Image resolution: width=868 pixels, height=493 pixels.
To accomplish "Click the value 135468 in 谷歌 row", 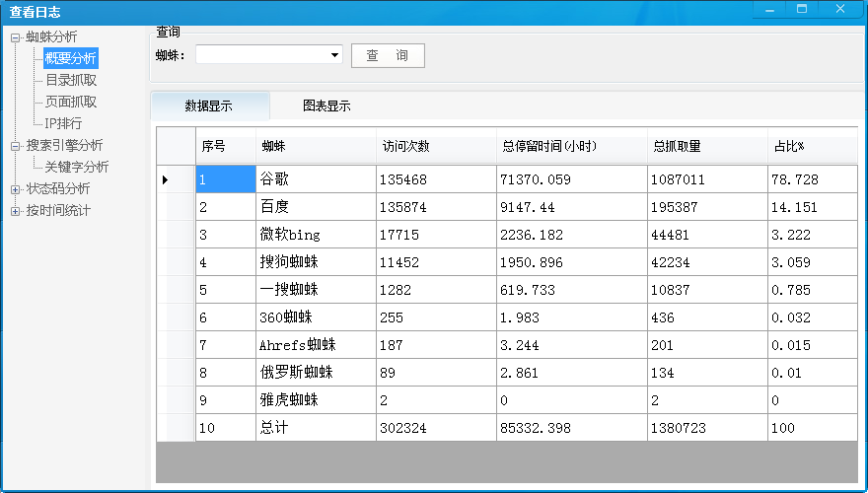I will [436, 179].
